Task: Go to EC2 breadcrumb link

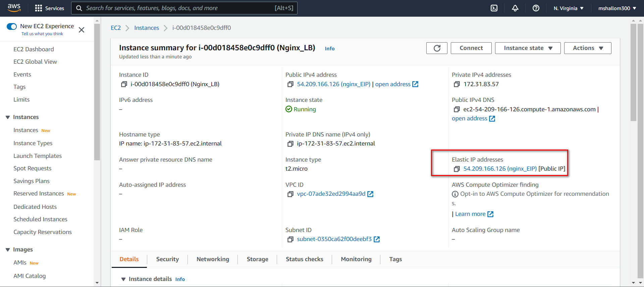Action: (116, 28)
